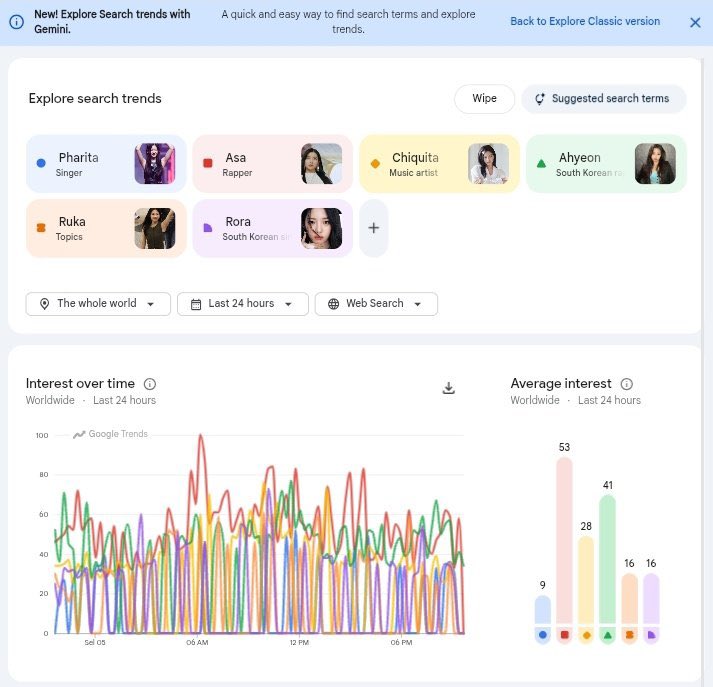Click the blue circle marker beside Pharita
This screenshot has width=713, height=687.
point(41,163)
